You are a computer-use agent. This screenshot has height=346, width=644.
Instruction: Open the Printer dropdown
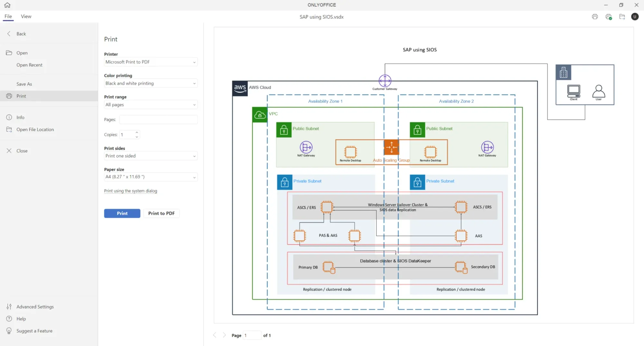(194, 62)
